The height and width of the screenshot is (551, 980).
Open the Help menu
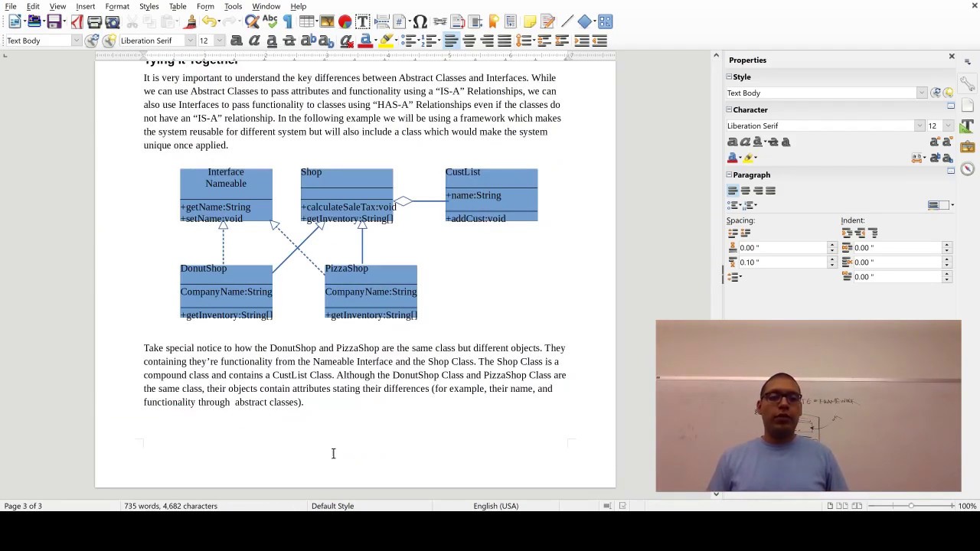(x=298, y=6)
